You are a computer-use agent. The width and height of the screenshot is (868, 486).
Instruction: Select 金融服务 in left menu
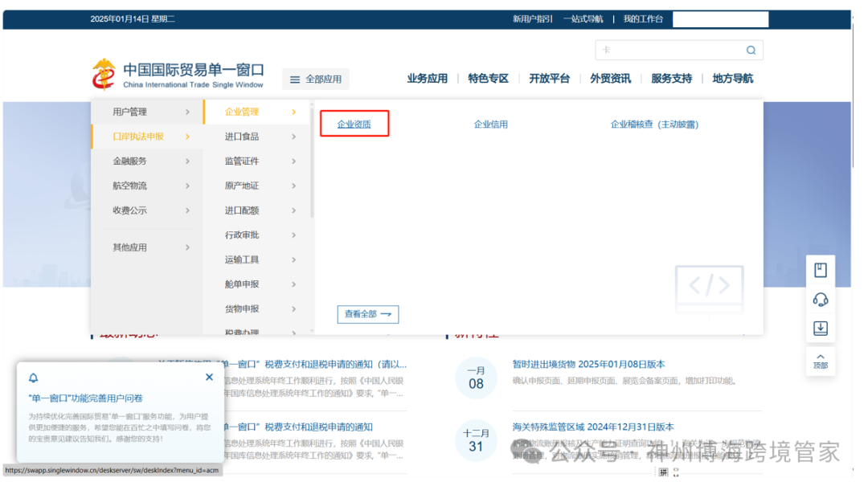[x=129, y=161]
